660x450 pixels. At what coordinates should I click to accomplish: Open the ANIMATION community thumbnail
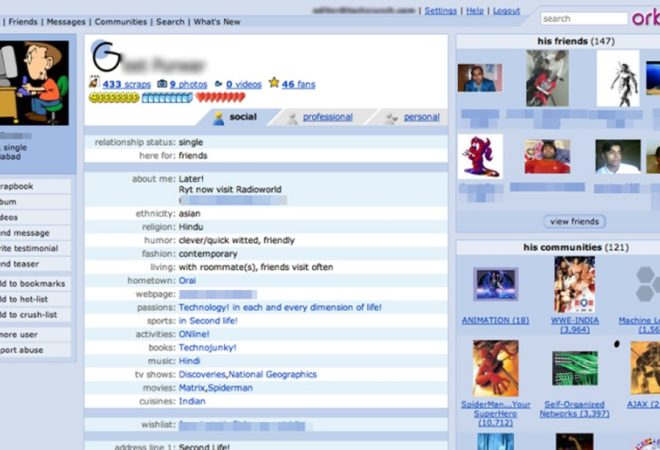496,284
